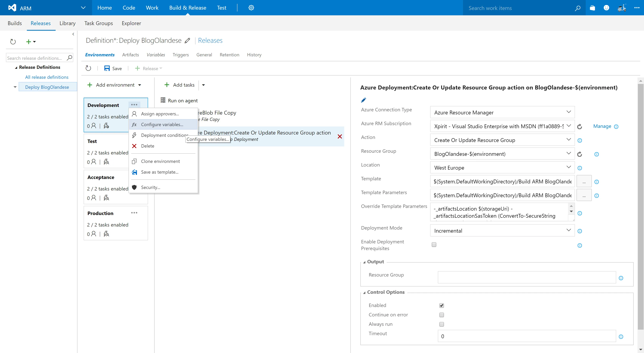
Task: Click Add tasks button
Action: (x=180, y=85)
